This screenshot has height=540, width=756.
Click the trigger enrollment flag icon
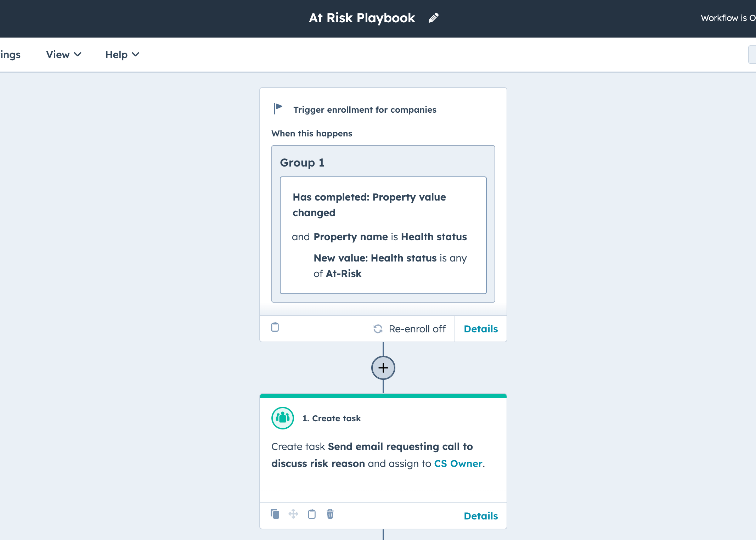(278, 108)
